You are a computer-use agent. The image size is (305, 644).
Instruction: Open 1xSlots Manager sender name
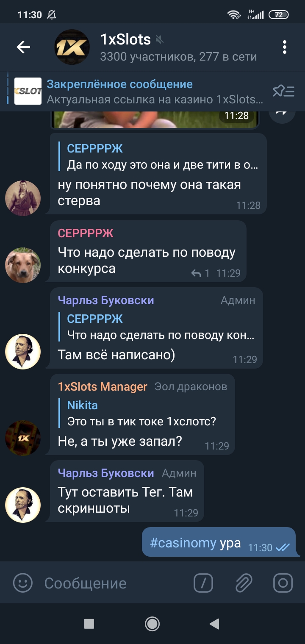click(103, 386)
